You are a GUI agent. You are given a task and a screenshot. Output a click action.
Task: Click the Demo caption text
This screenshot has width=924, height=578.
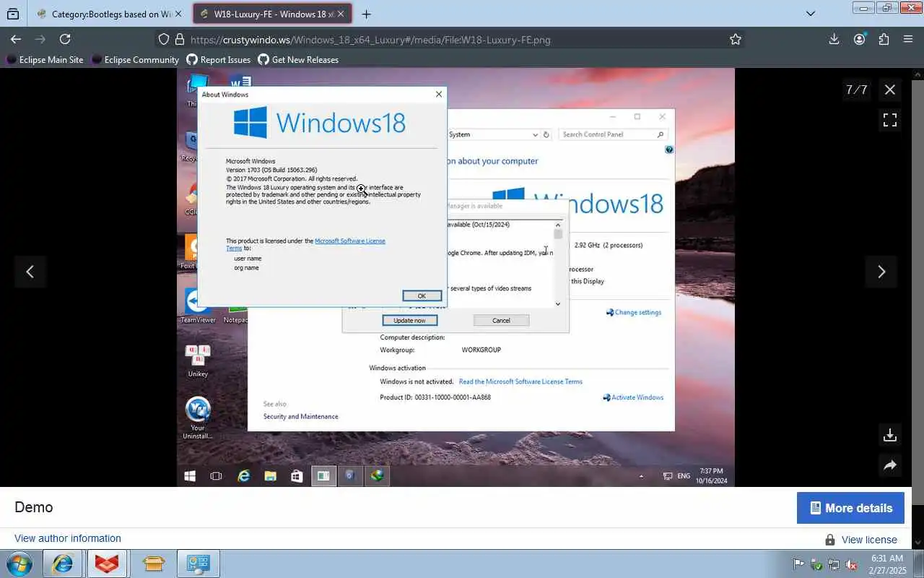pyautogui.click(x=34, y=507)
